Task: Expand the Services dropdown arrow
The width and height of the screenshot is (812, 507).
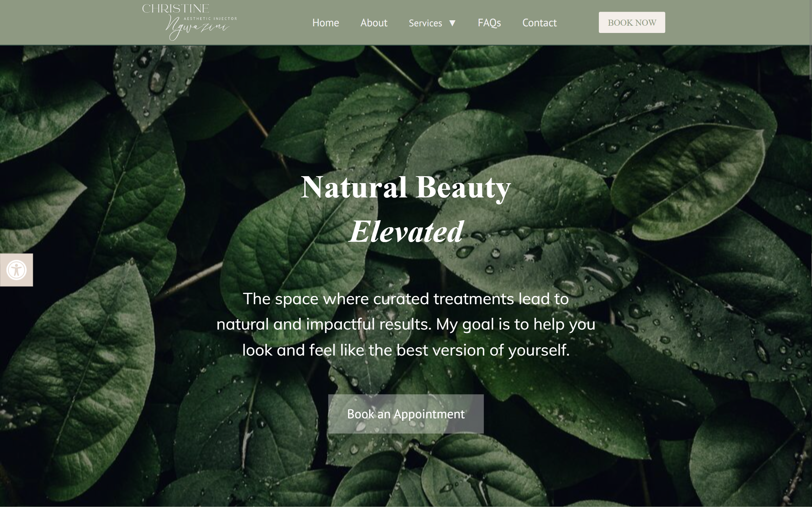Action: pos(452,23)
